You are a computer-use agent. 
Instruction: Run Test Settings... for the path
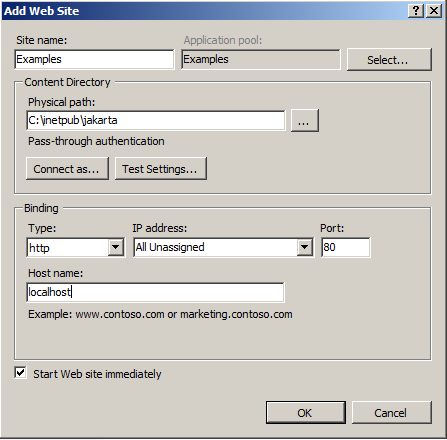(161, 169)
